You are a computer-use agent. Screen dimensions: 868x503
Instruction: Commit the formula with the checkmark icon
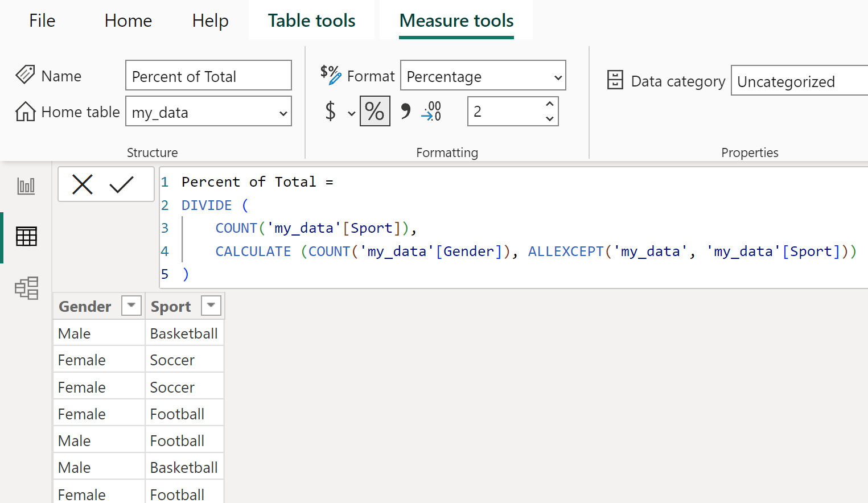pyautogui.click(x=121, y=184)
